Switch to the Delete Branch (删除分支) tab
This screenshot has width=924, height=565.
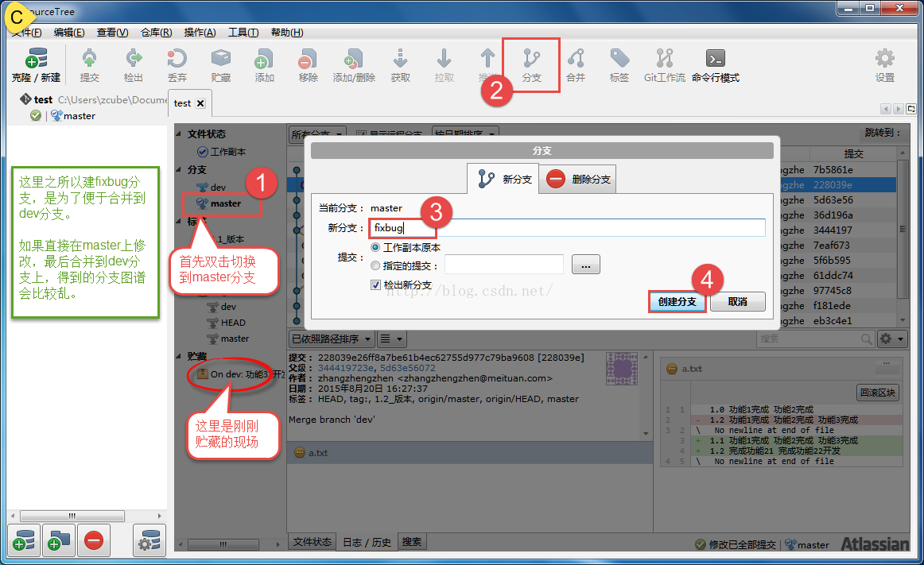578,179
